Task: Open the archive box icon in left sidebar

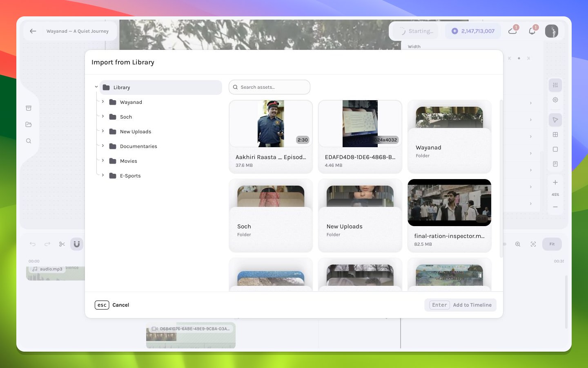Action: 29,108
